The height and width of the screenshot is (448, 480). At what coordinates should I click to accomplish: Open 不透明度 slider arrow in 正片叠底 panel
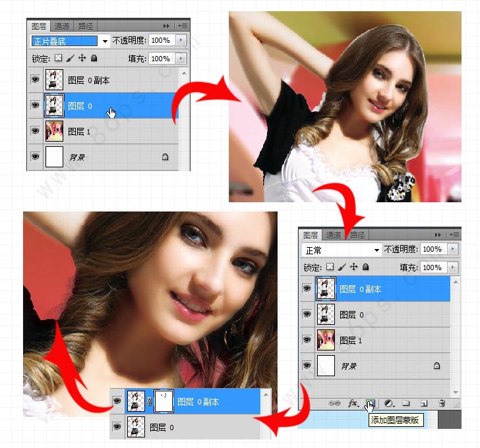click(x=181, y=40)
